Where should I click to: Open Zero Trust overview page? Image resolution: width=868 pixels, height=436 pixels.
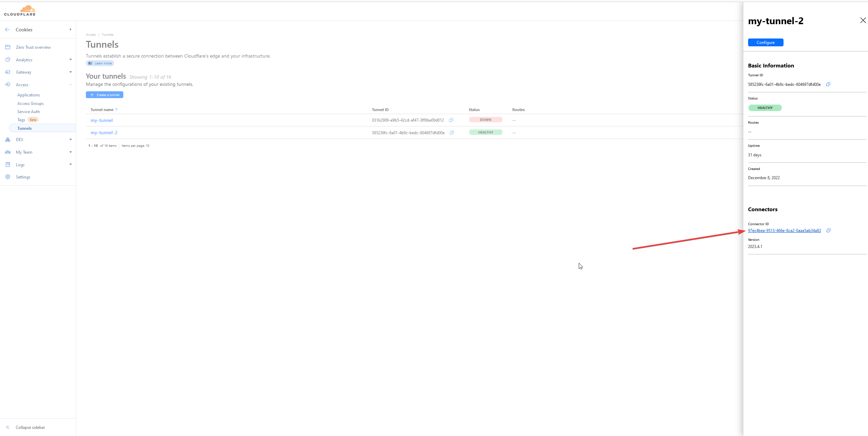[33, 47]
